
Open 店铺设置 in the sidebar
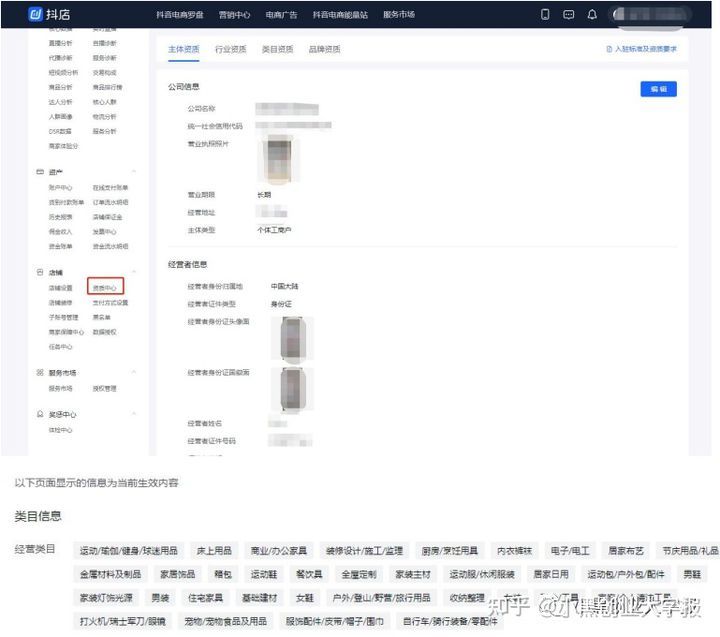[61, 288]
